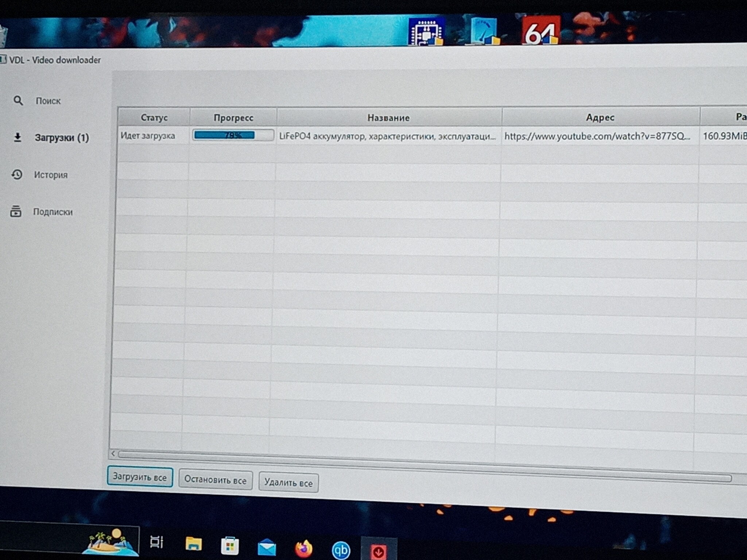Open Microsoft Store from the taskbar
Screen dimensions: 747x560
coord(230,546)
